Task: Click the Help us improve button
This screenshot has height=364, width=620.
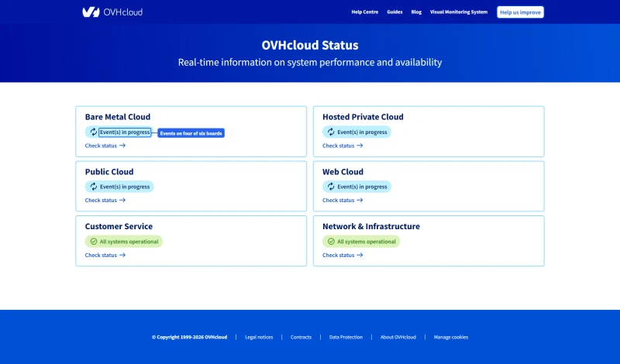Action: (520, 12)
